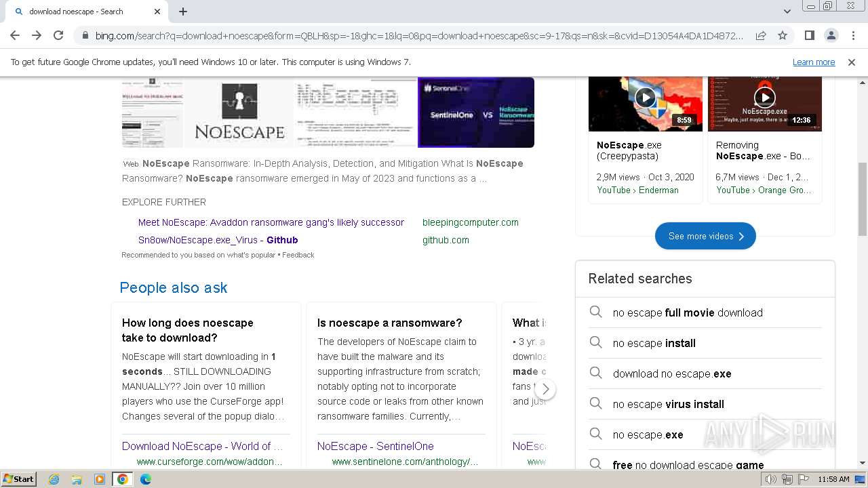Click the page vertical scrollbar thumb
Screen dimensions: 868x488
pos(863,199)
